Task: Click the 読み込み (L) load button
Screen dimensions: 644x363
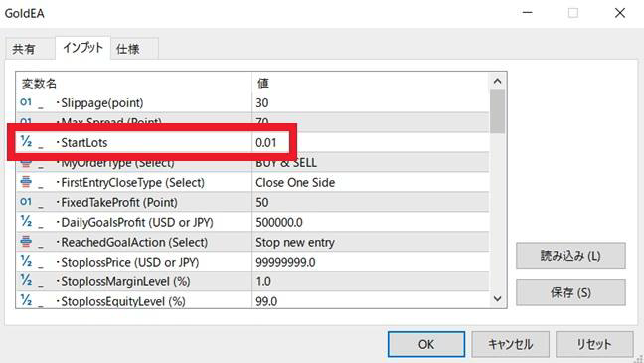Action: (570, 256)
